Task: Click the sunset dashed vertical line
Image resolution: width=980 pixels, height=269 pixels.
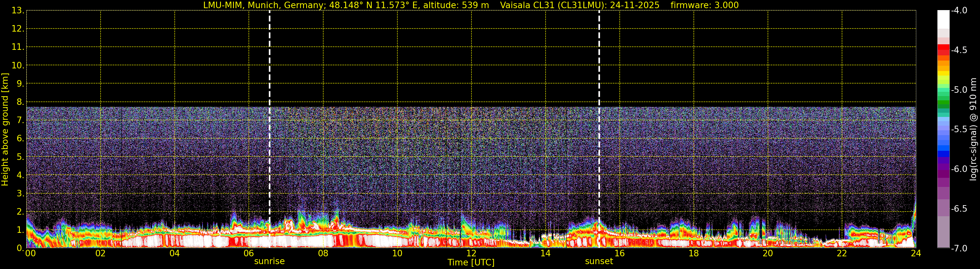Action: tap(599, 114)
